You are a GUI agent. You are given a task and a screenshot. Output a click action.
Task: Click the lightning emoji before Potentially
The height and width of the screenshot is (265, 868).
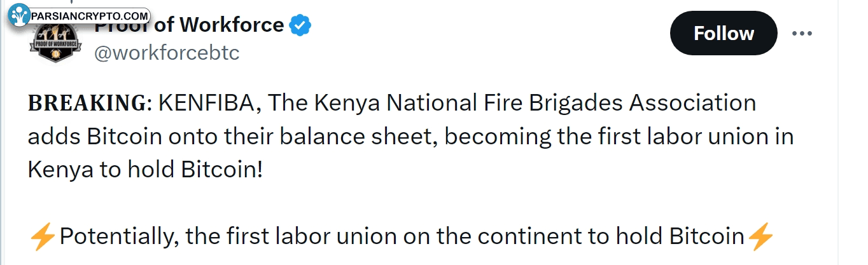(43, 237)
